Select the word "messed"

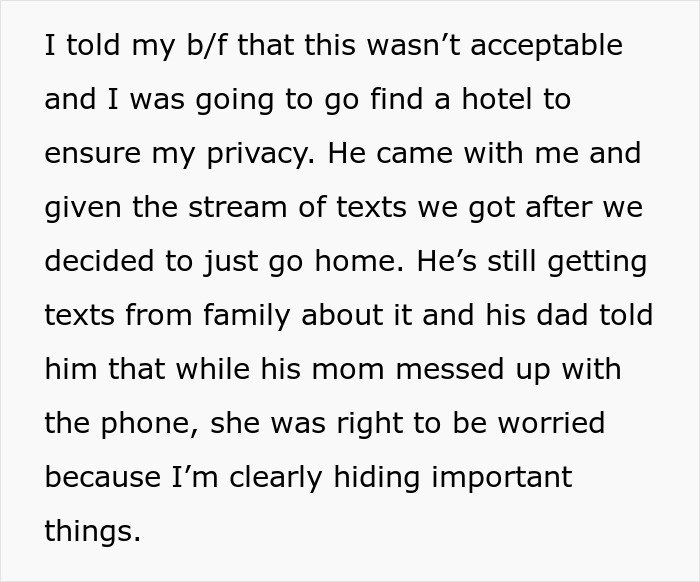coord(450,369)
